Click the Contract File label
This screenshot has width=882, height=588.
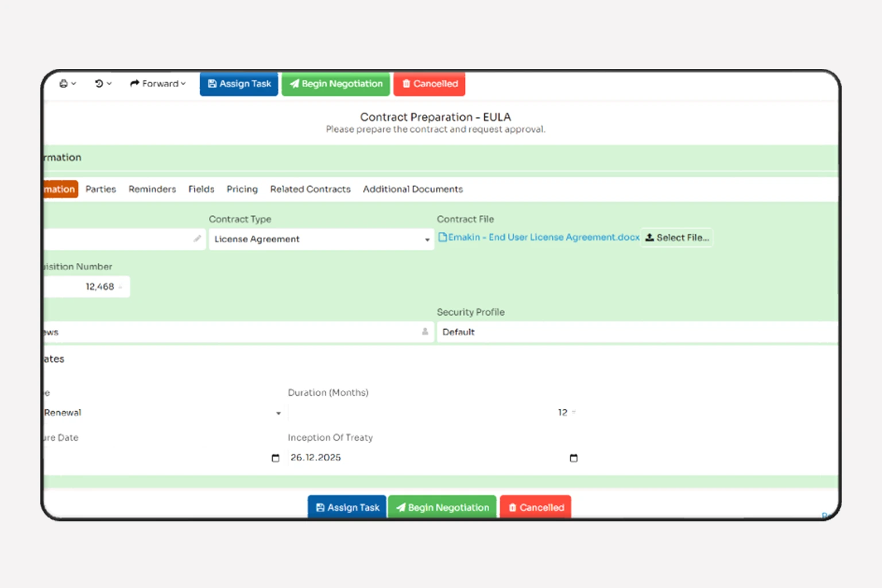(x=465, y=219)
